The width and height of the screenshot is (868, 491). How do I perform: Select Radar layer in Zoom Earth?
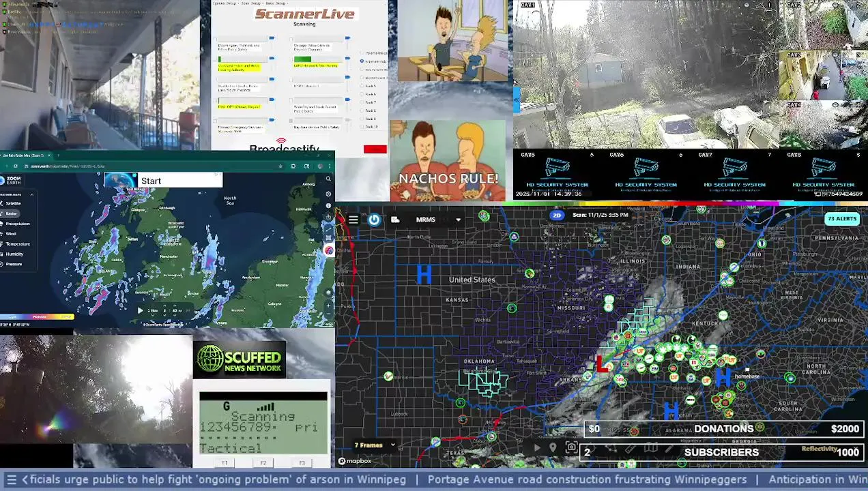point(11,213)
